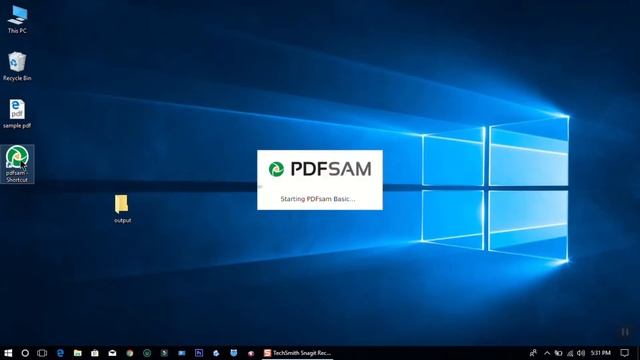Open the Windows Start menu

coord(8,353)
